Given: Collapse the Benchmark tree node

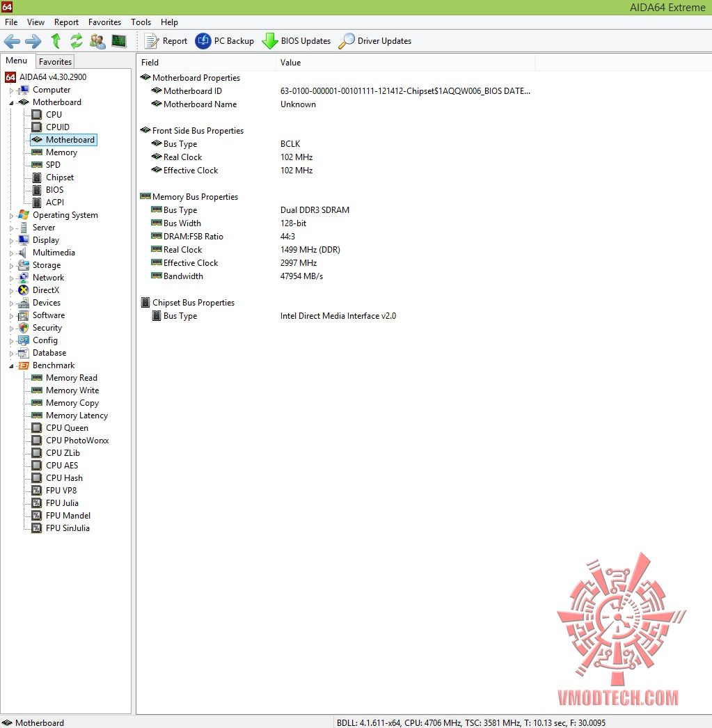Looking at the screenshot, I should click(x=12, y=366).
